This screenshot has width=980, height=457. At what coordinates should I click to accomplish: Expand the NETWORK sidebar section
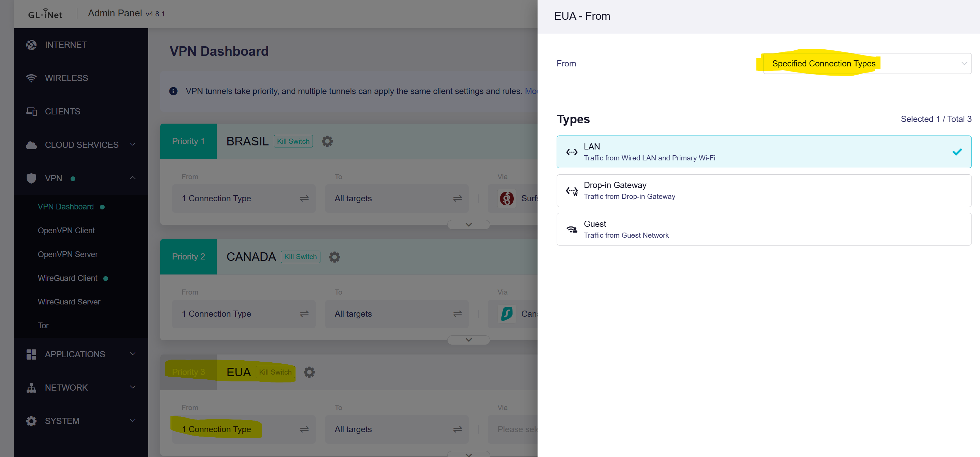pos(81,388)
